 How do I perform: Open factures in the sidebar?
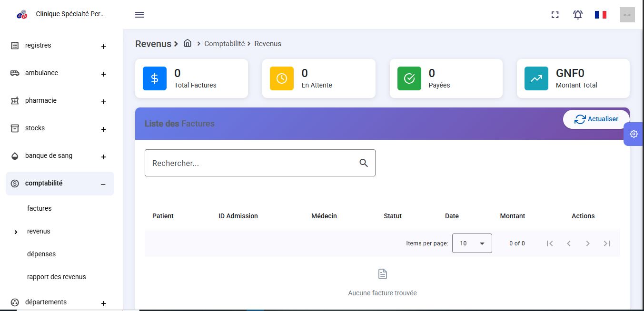[40, 208]
